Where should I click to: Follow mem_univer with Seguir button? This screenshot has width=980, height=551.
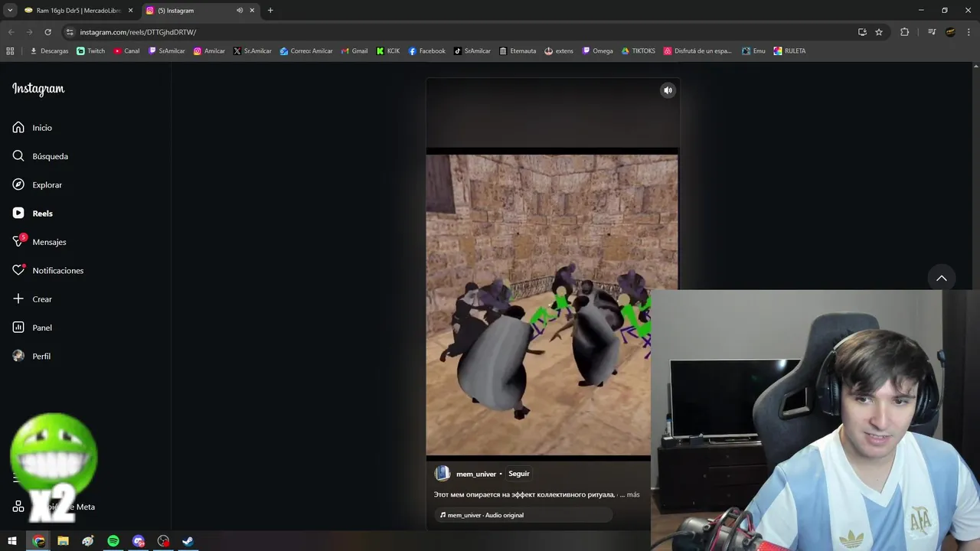pos(519,474)
